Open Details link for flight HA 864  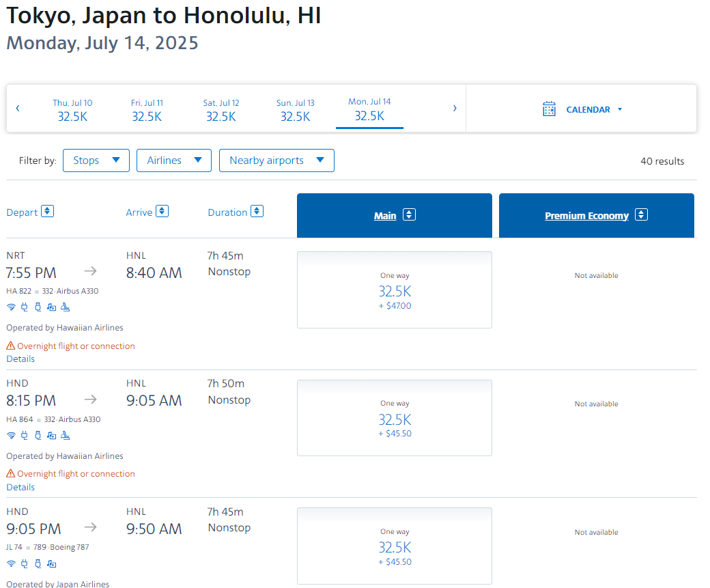(x=20, y=487)
